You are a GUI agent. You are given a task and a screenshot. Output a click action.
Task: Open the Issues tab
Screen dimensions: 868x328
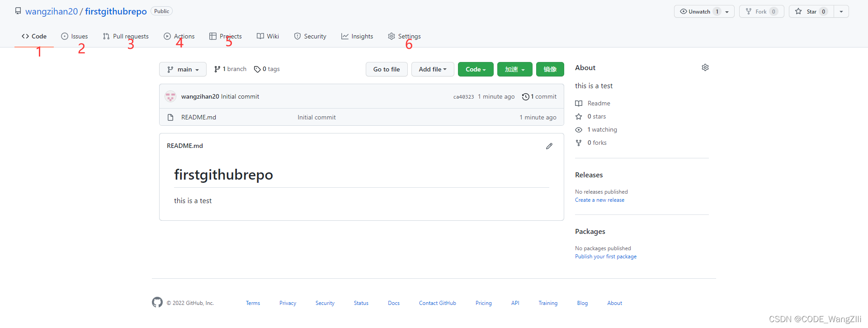75,36
